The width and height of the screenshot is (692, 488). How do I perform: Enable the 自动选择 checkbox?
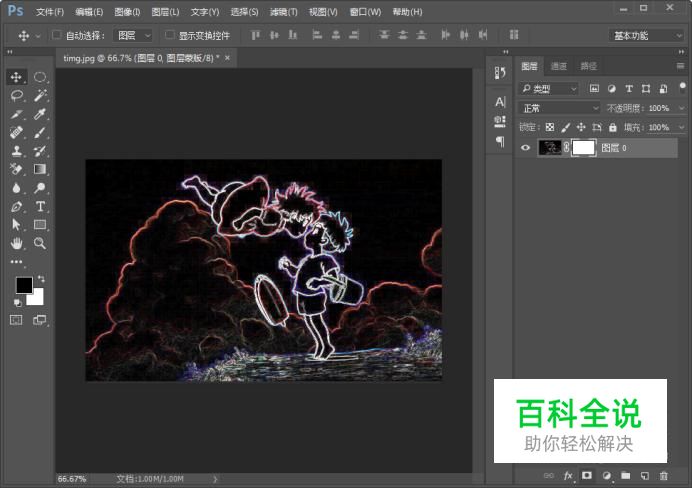[x=56, y=34]
